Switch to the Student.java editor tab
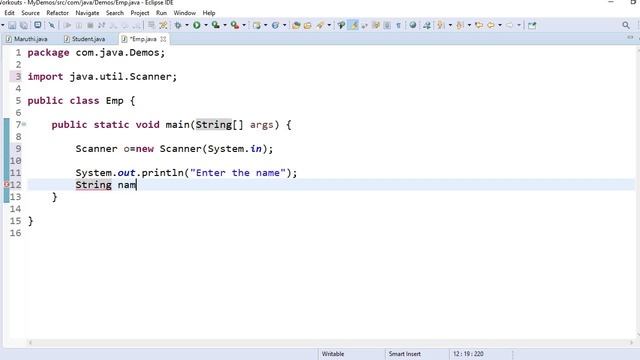Screen dimensions: 640x360 (85, 39)
